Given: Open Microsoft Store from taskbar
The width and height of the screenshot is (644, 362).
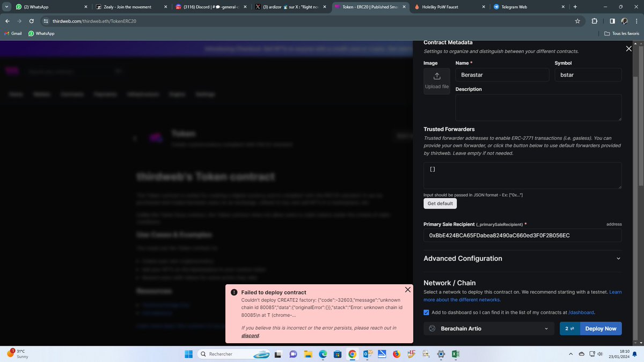Looking at the screenshot, I should [x=337, y=354].
